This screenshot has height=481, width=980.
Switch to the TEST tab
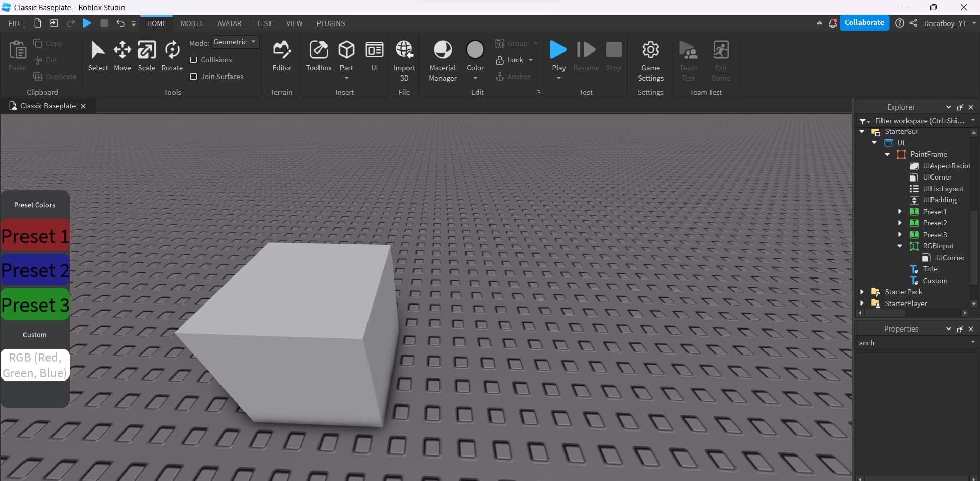click(x=264, y=23)
